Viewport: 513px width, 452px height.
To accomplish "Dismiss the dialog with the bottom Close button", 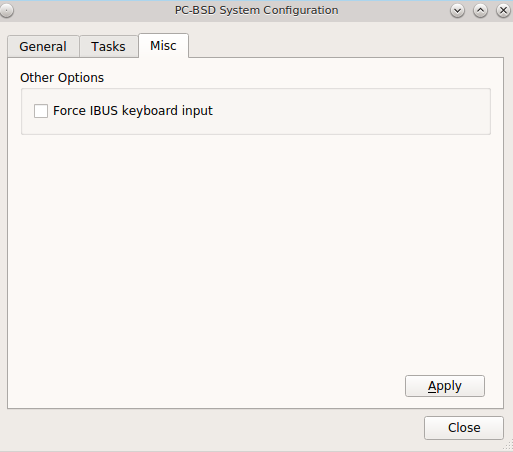I will 464,428.
